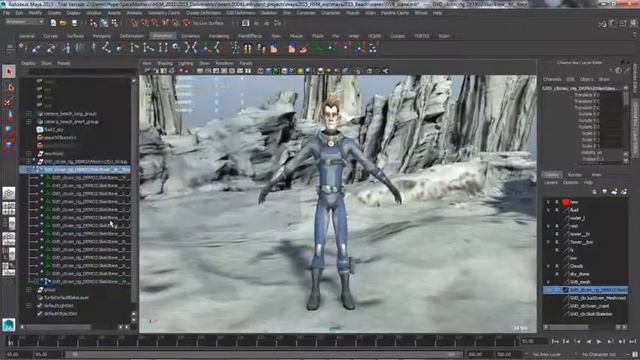Toggle visibility V of GID_mesh layer

click(548, 282)
